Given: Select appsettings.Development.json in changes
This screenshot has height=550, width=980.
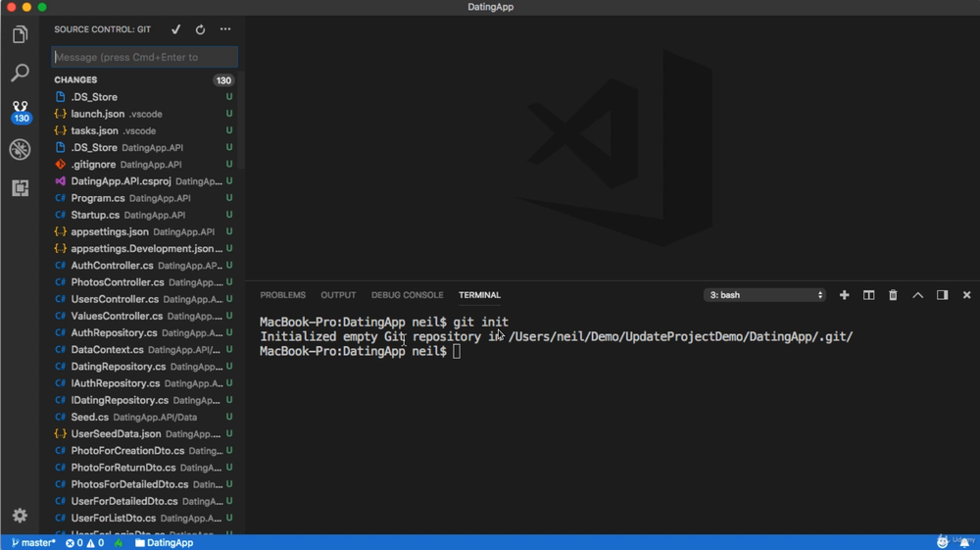Looking at the screenshot, I should [143, 249].
